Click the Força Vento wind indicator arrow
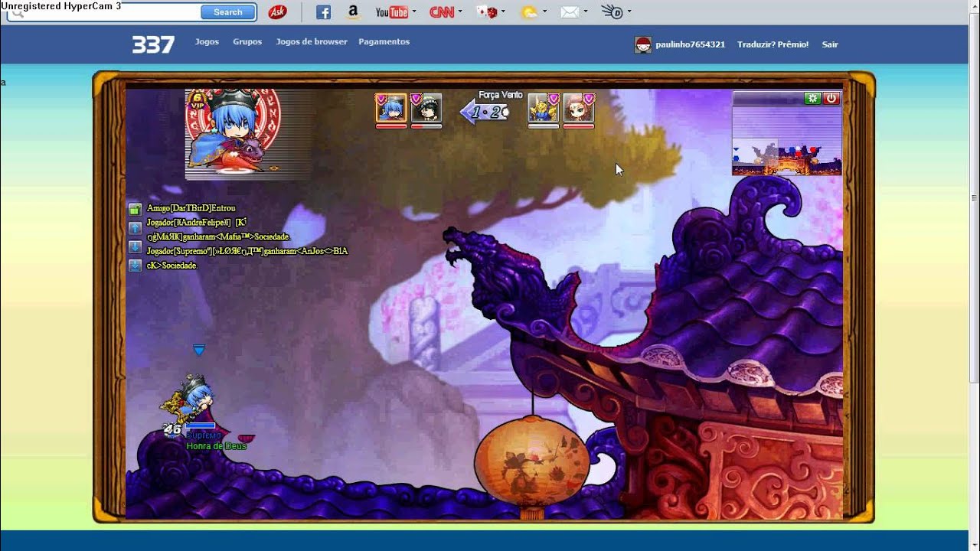 click(x=485, y=112)
